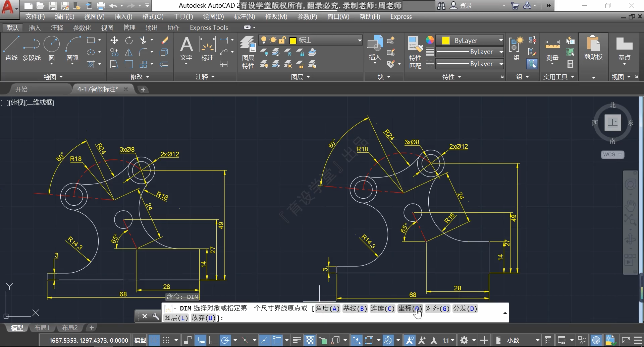The width and height of the screenshot is (644, 347).
Task: Select the Line (直线) drawing tool
Action: (11, 49)
